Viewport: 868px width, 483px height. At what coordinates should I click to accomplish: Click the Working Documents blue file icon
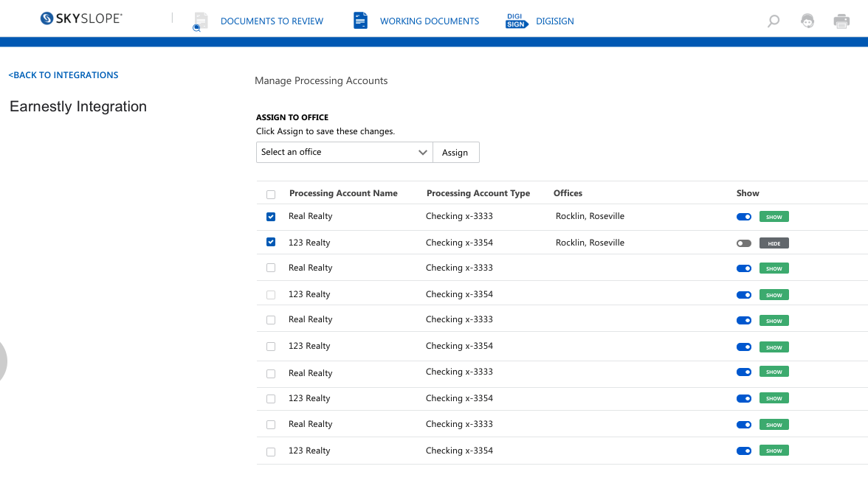tap(360, 21)
